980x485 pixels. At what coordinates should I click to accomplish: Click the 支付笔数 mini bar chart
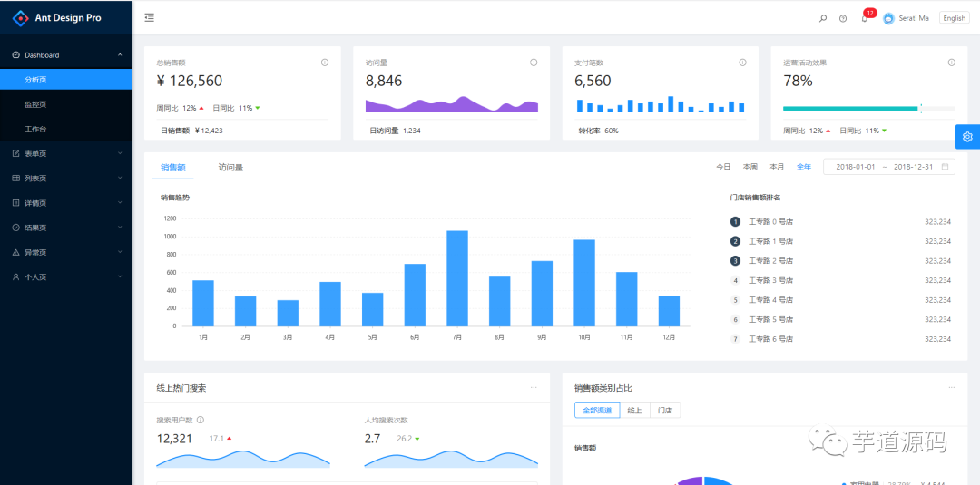(x=661, y=104)
